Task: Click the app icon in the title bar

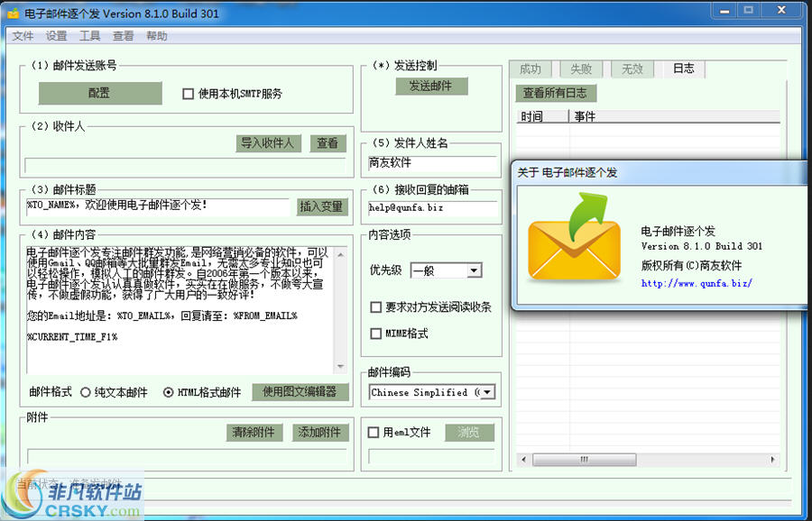Action: click(x=13, y=13)
